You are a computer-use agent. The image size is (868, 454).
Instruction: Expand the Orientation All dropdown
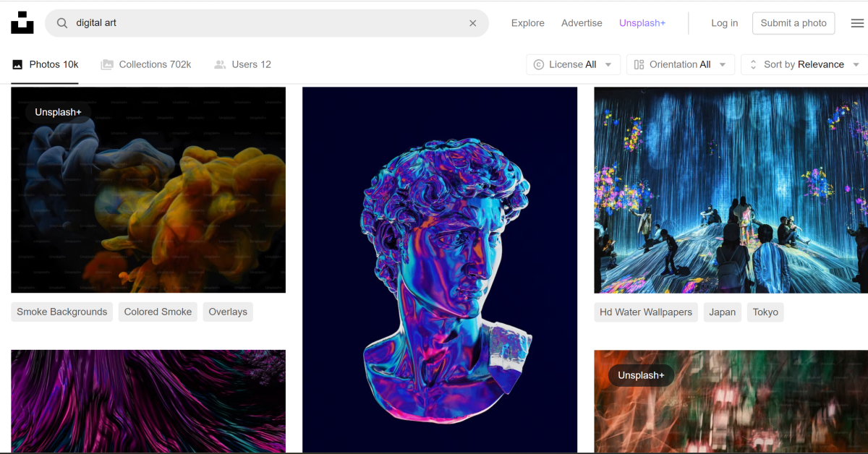click(x=681, y=64)
